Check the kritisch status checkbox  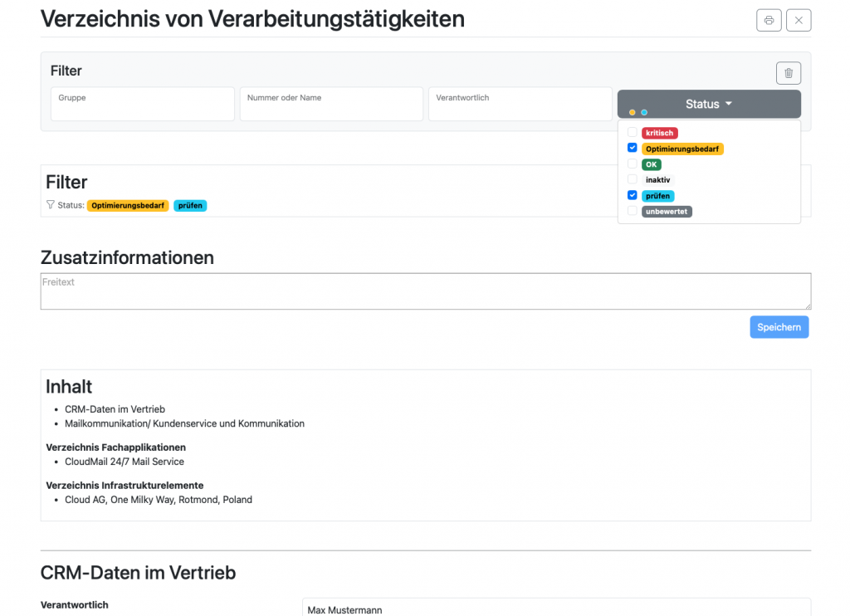point(633,133)
